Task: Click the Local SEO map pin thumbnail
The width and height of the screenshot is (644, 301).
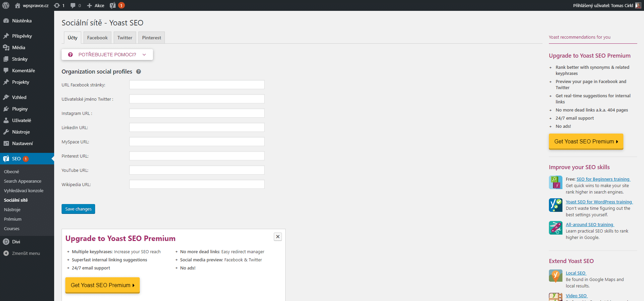Action: (x=555, y=276)
